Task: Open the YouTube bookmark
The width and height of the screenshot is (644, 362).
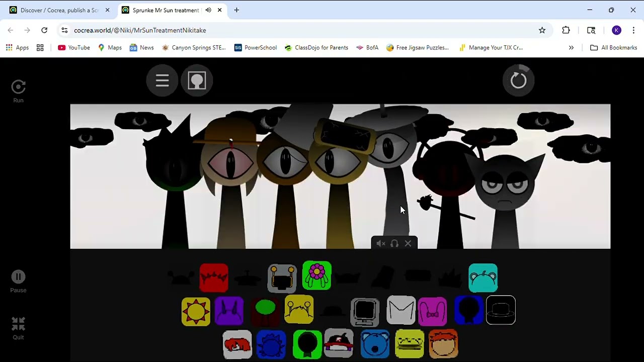Action: (x=74, y=47)
